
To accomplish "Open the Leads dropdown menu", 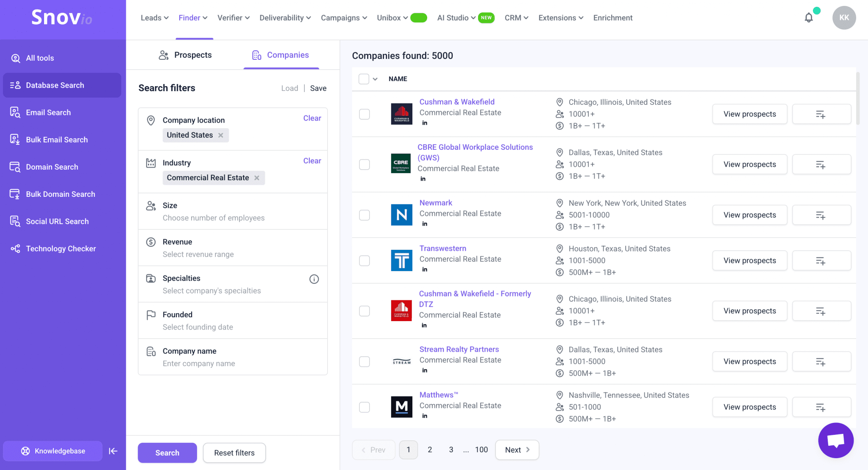I will click(154, 17).
